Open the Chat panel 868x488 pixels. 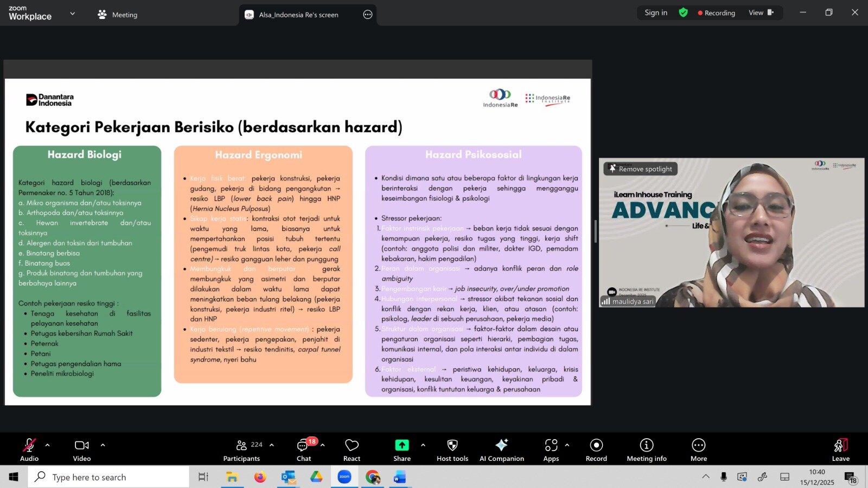(304, 450)
